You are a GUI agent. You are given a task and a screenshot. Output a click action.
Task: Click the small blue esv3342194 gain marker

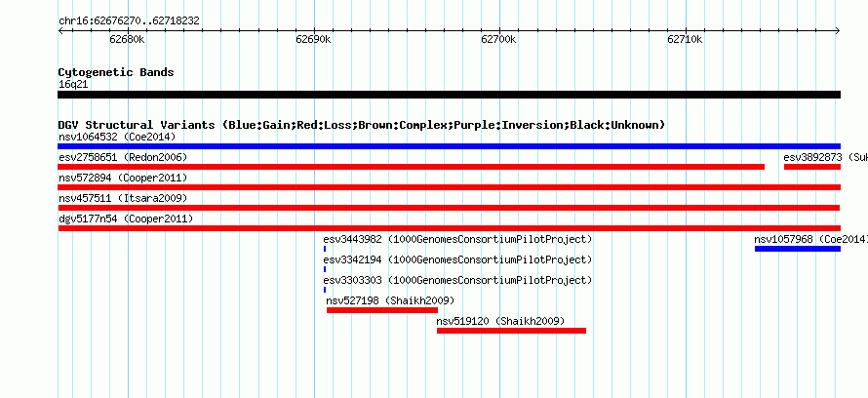[x=325, y=269]
